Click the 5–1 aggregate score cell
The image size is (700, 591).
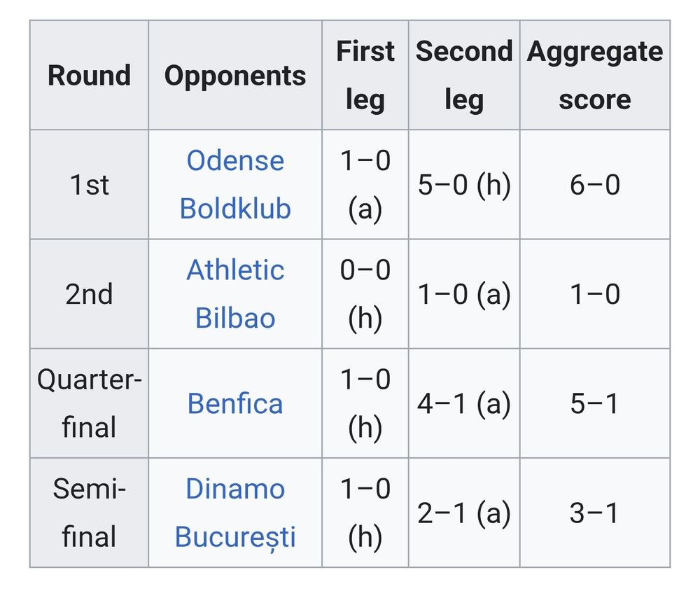coord(595,403)
